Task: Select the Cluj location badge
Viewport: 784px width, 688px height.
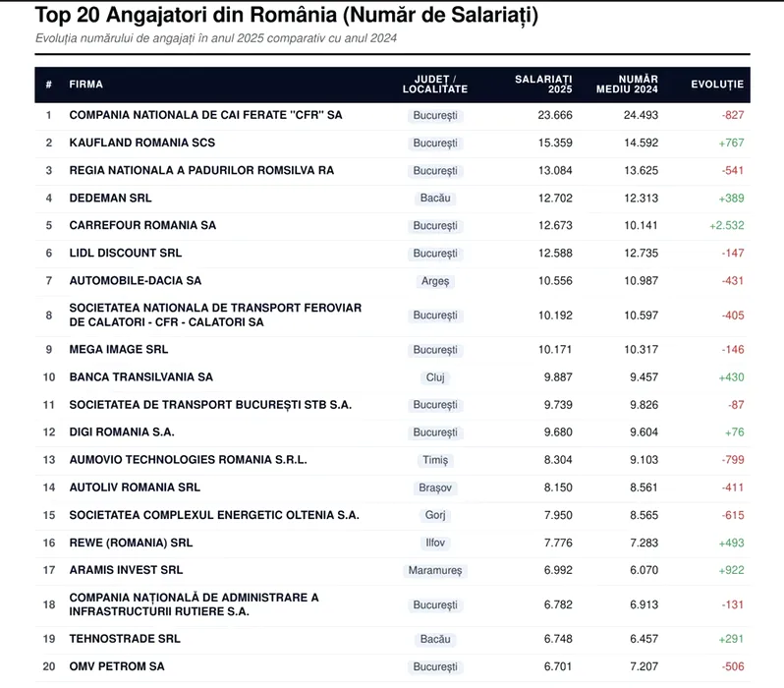Action: 435,377
